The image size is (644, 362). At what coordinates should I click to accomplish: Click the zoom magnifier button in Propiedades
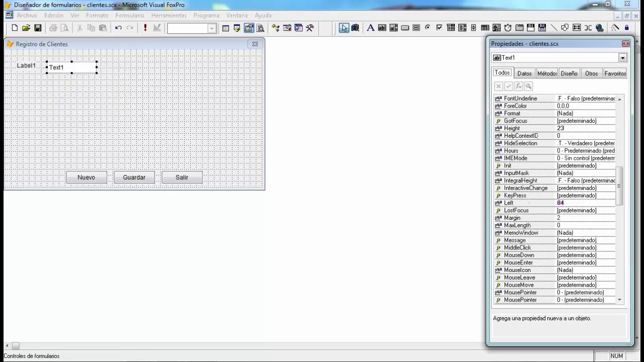pyautogui.click(x=529, y=86)
